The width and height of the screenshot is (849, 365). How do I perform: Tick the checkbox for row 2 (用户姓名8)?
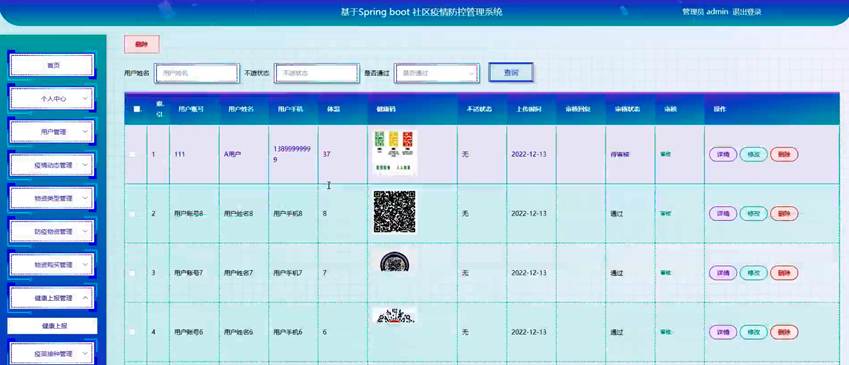pyautogui.click(x=133, y=214)
